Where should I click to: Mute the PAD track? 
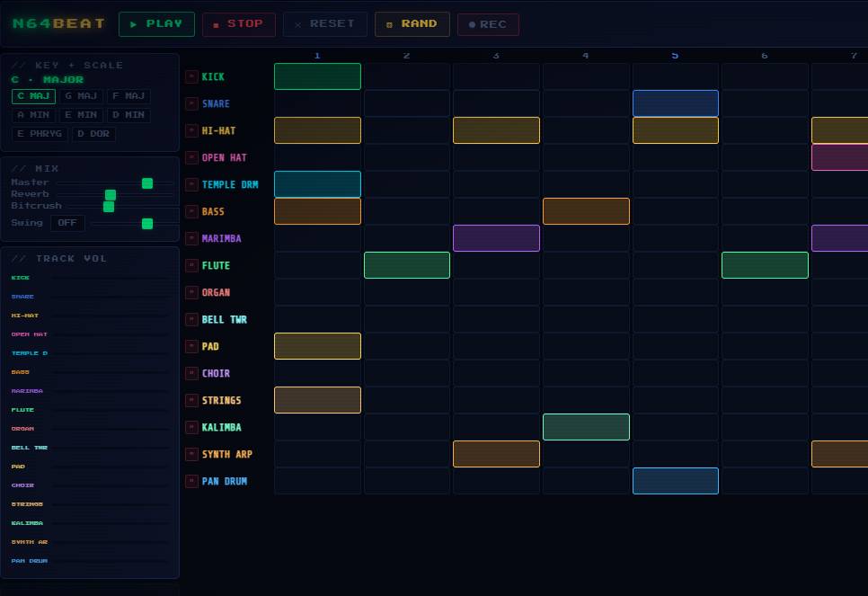(x=191, y=346)
